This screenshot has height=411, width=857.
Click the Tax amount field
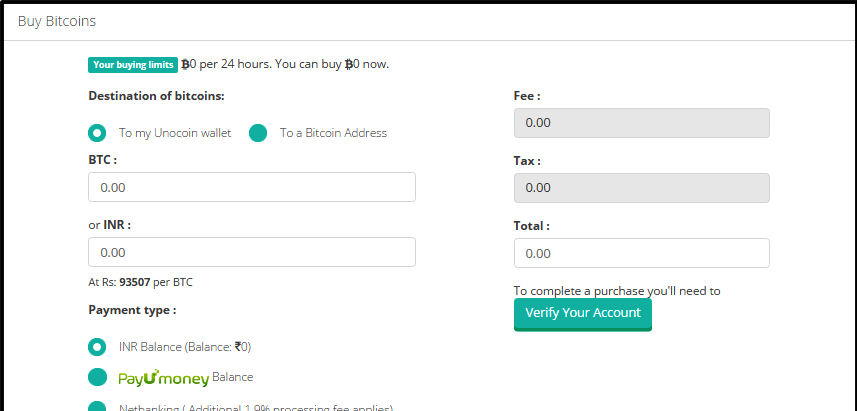(x=641, y=188)
